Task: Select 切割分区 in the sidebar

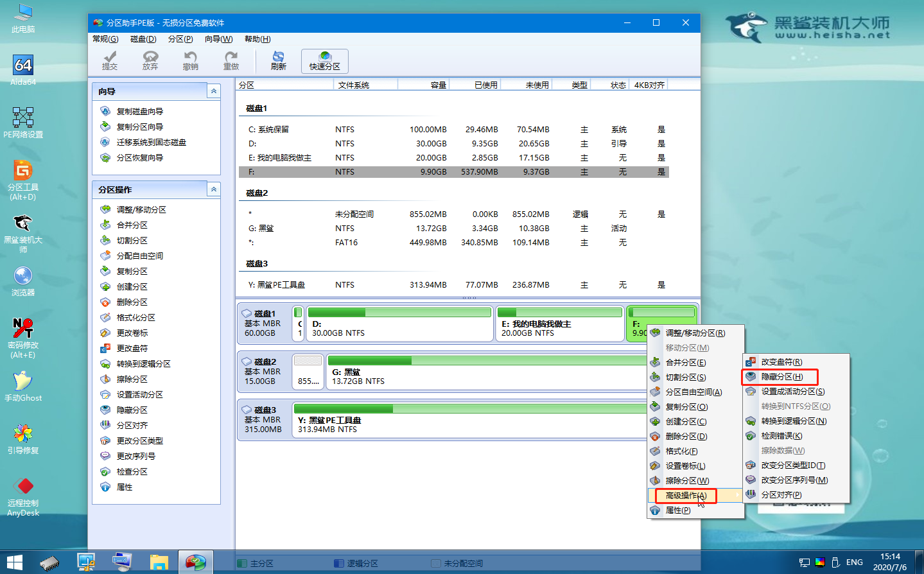Action: pyautogui.click(x=132, y=240)
